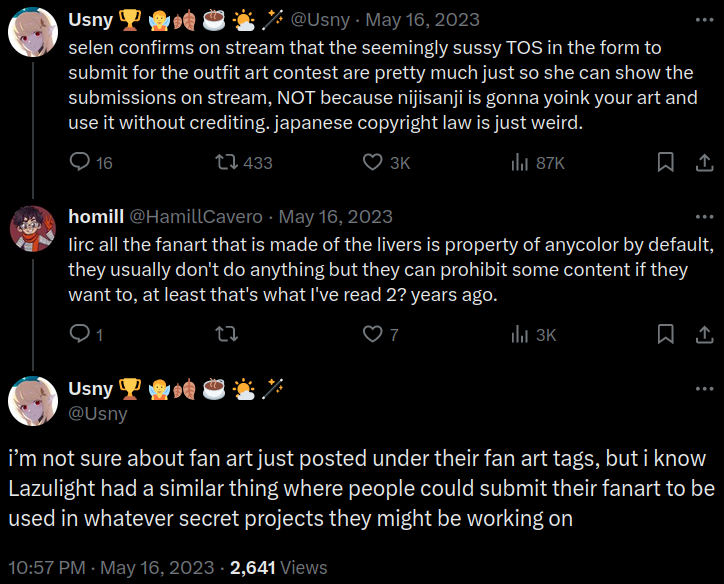This screenshot has height=584, width=724.
Task: Open the May 16, 2023 date on homill's tweet
Action: pyautogui.click(x=335, y=217)
